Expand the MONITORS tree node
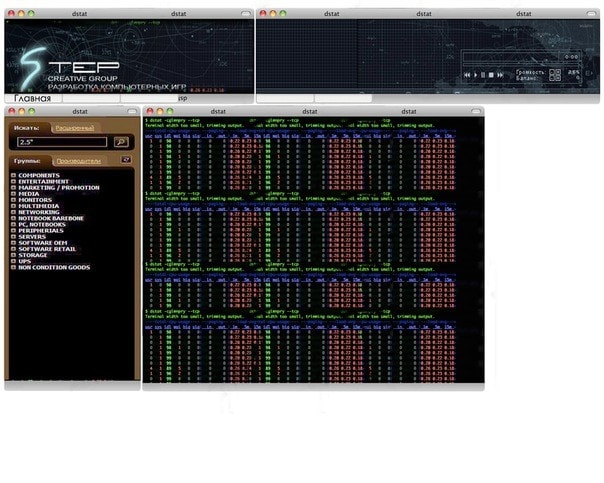 [13, 200]
